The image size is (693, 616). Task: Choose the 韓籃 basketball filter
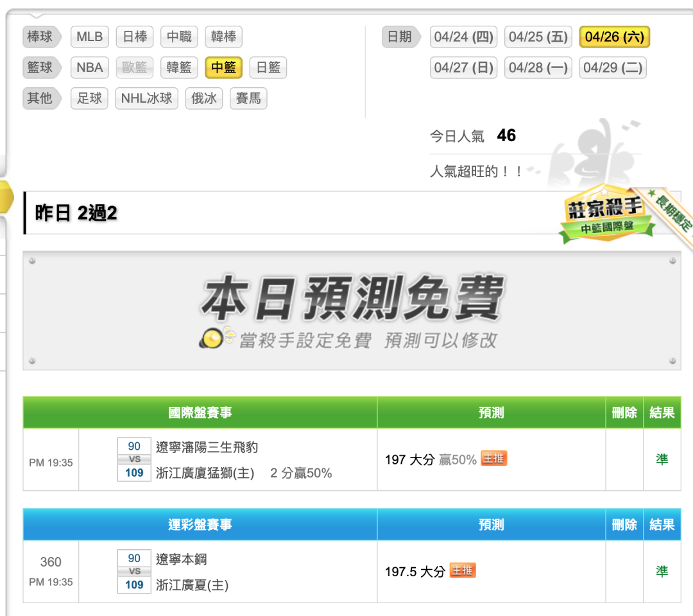[x=179, y=67]
